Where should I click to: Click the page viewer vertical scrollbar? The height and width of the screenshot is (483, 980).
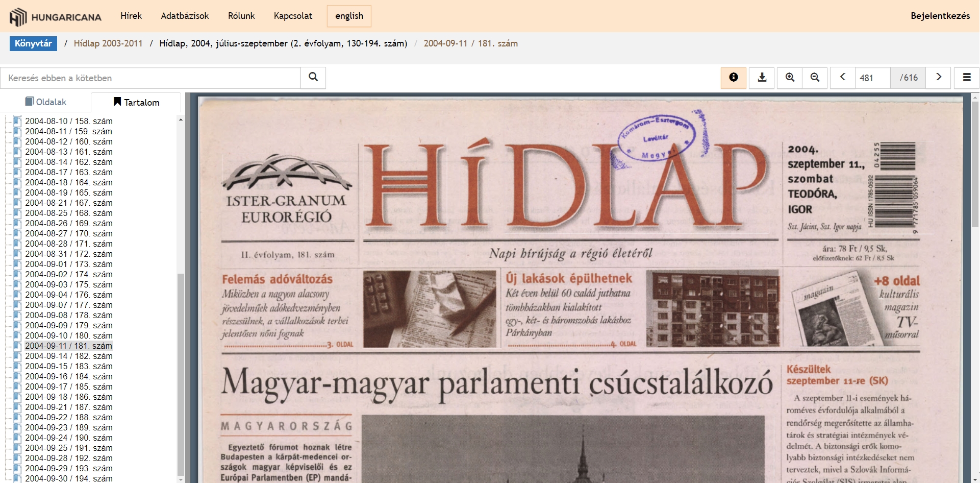[x=975, y=163]
